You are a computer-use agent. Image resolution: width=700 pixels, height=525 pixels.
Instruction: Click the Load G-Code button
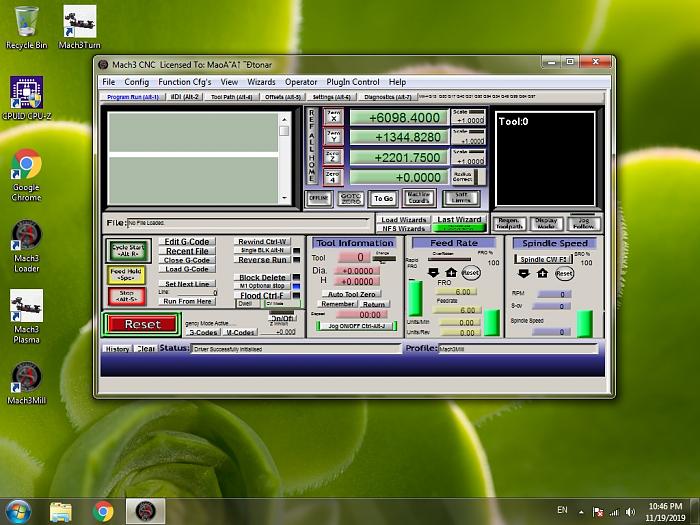tap(187, 269)
